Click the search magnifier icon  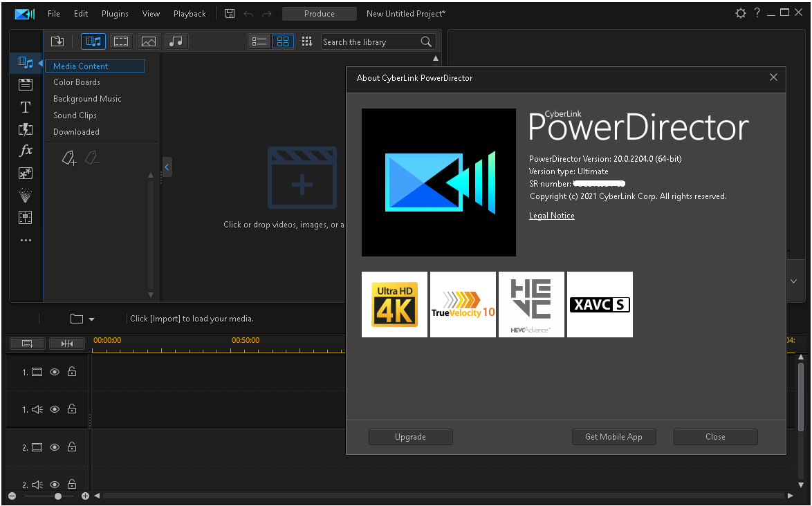pos(426,42)
